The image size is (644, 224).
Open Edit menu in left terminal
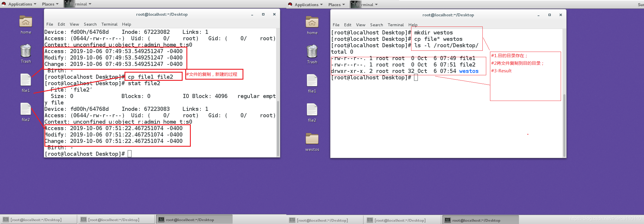click(61, 24)
